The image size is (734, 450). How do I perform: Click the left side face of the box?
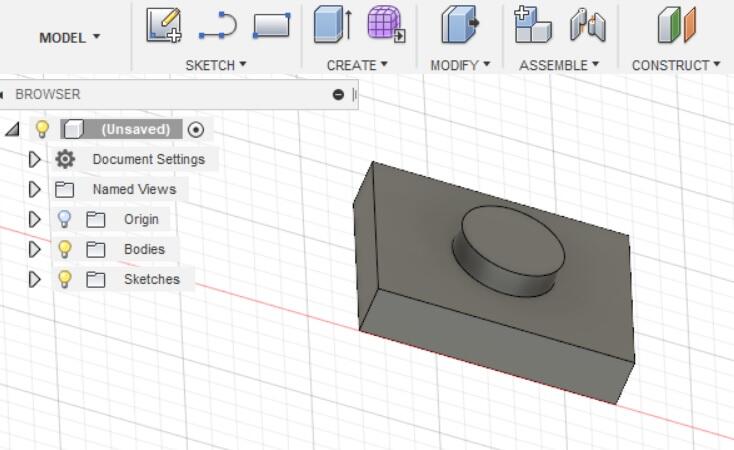[x=366, y=248]
